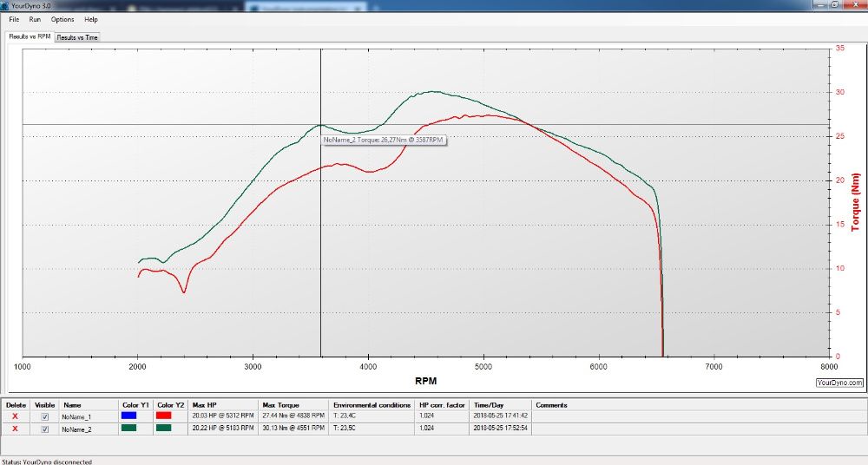868x465 pixels.
Task: Click the YourDyno app icon in title bar
Action: tap(5, 5)
